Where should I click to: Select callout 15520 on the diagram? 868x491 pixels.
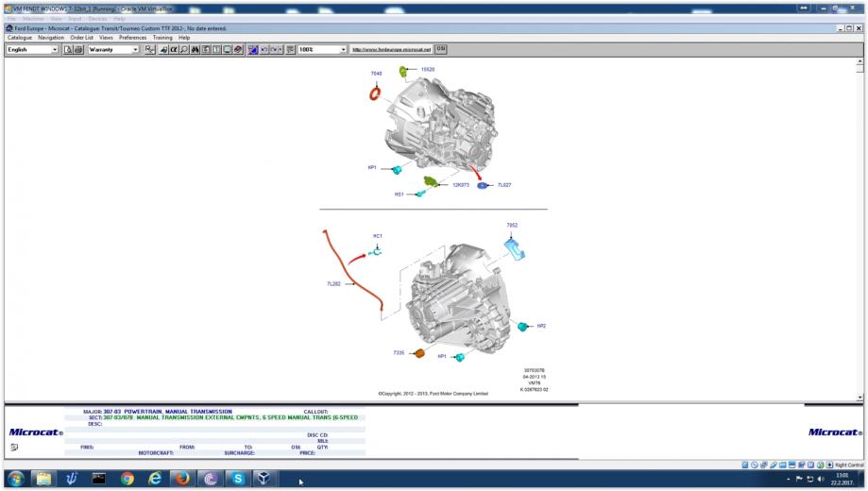pos(428,69)
